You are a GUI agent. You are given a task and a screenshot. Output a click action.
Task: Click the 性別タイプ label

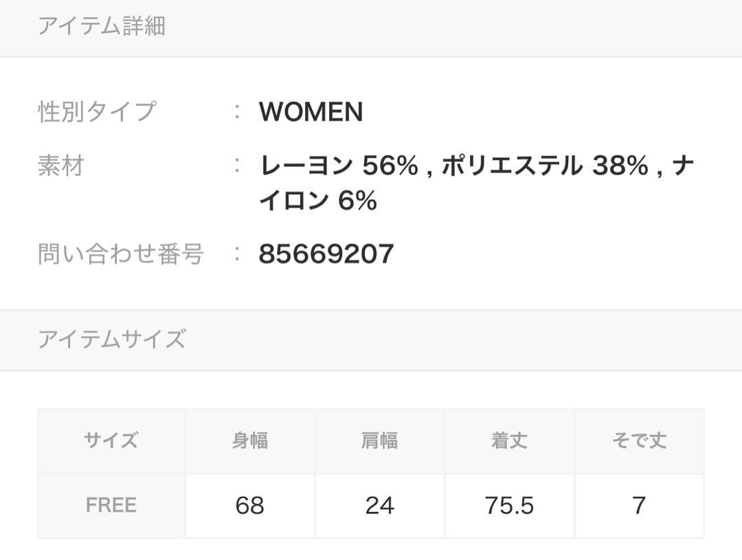pos(97,112)
